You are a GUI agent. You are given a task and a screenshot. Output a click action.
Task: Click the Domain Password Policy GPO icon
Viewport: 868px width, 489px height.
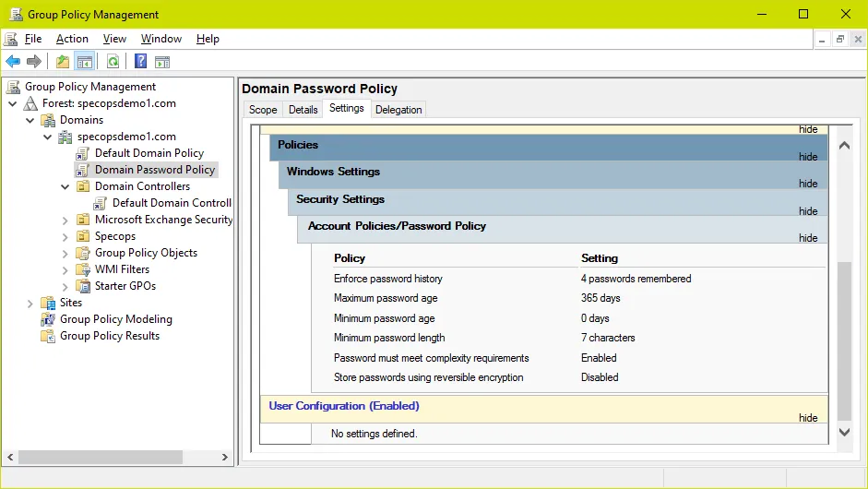[x=82, y=170]
